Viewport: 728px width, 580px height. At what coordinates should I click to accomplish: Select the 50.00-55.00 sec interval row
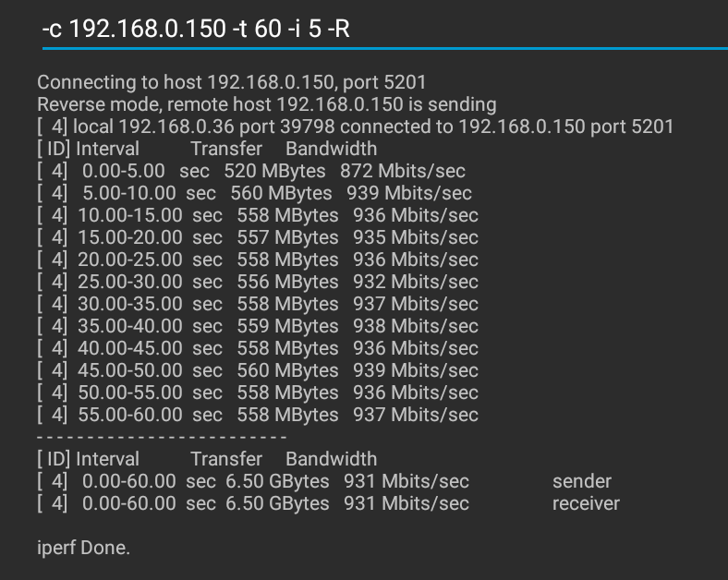(x=258, y=393)
